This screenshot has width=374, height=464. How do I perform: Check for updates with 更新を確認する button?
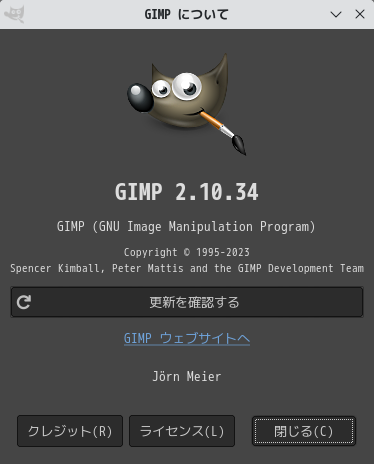[x=187, y=302]
